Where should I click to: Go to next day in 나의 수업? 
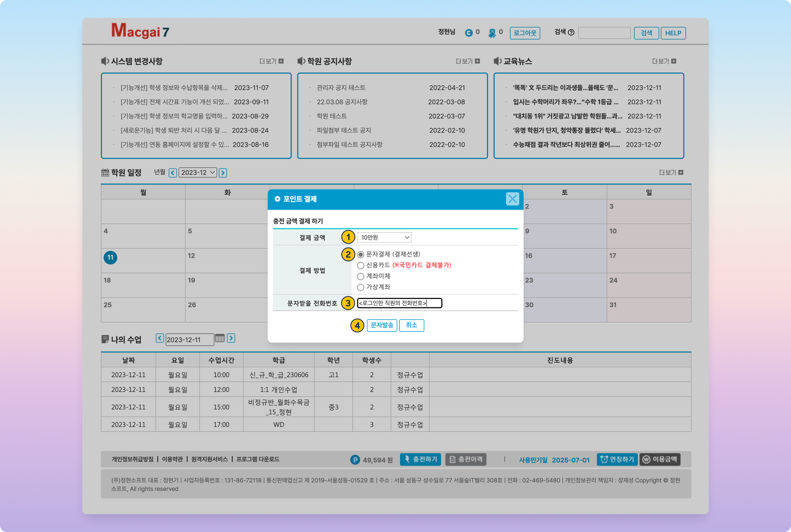coord(231,338)
